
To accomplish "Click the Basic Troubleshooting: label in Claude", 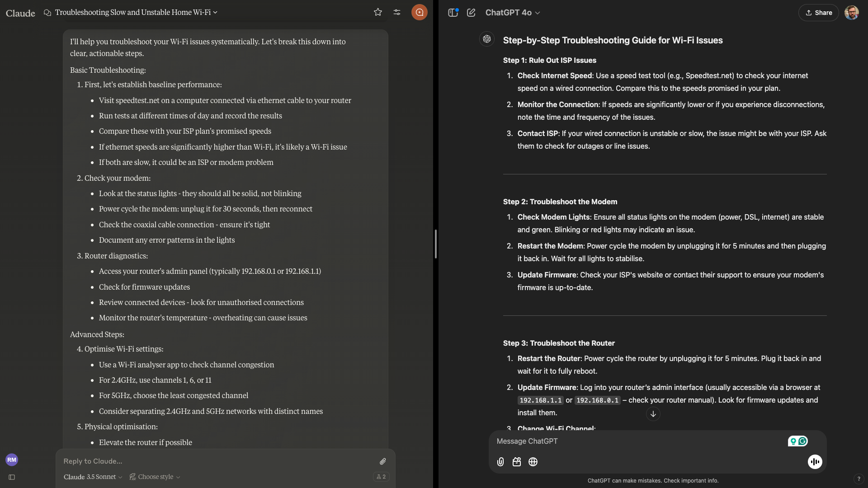I will (x=108, y=70).
